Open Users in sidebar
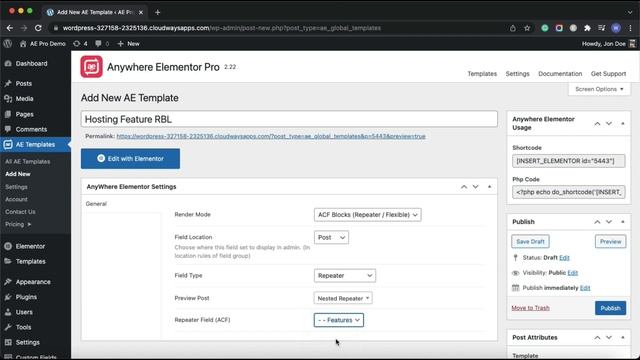640x360 pixels. (24, 312)
